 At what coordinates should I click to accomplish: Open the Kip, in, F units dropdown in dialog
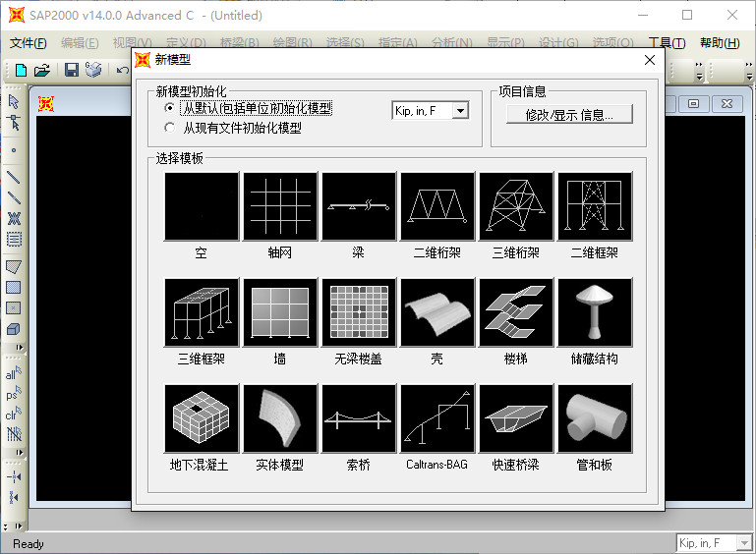(x=460, y=111)
